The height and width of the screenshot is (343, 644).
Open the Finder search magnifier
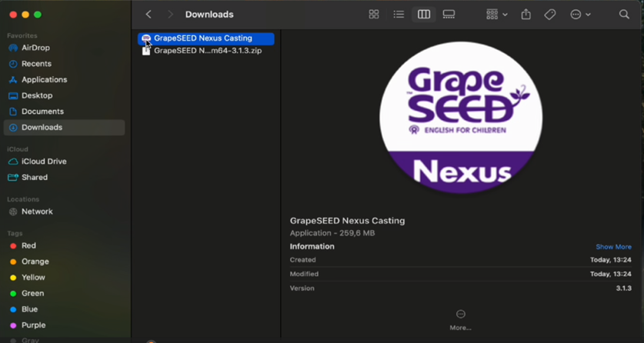click(x=624, y=15)
